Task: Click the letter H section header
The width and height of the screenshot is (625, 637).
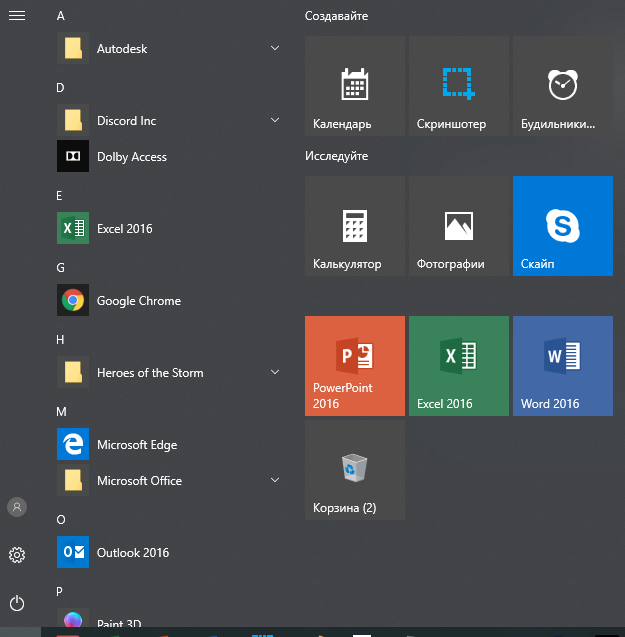Action: pos(60,340)
